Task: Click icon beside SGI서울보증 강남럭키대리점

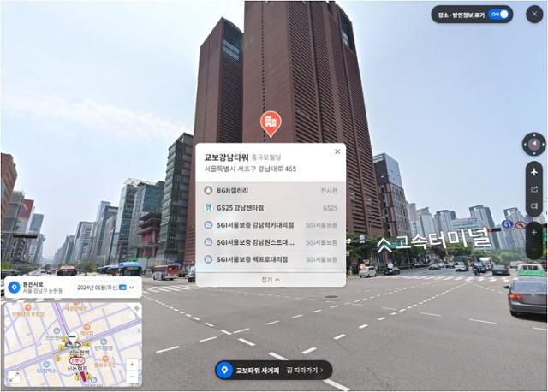Action: [208, 225]
